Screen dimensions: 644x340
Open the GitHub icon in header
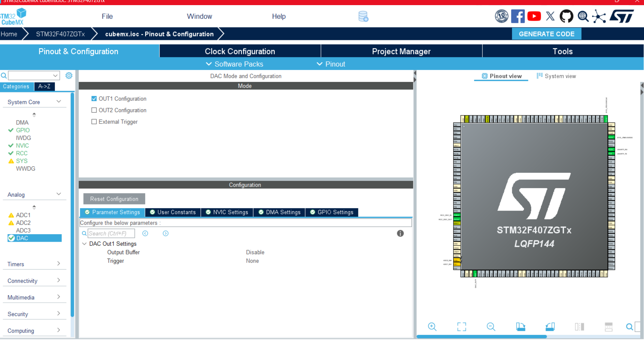coord(567,16)
